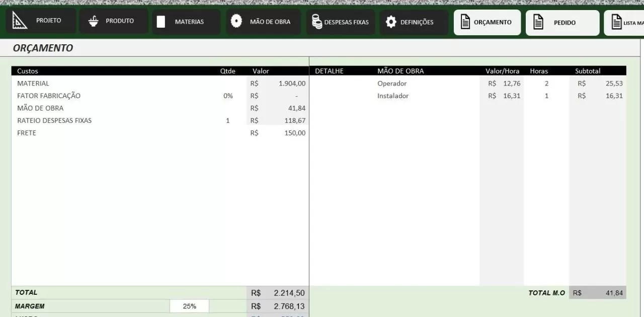Click the Qtde column header
644x317 pixels.
tap(228, 71)
